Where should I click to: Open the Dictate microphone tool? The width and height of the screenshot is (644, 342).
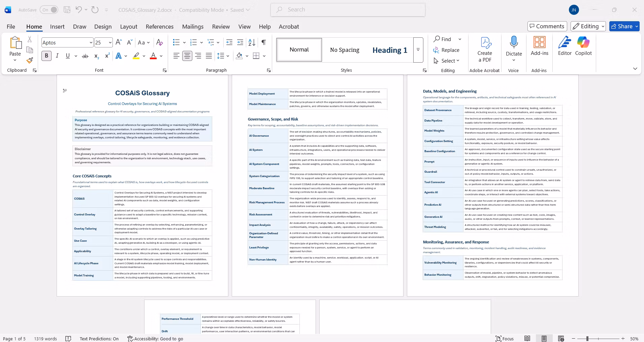514,49
